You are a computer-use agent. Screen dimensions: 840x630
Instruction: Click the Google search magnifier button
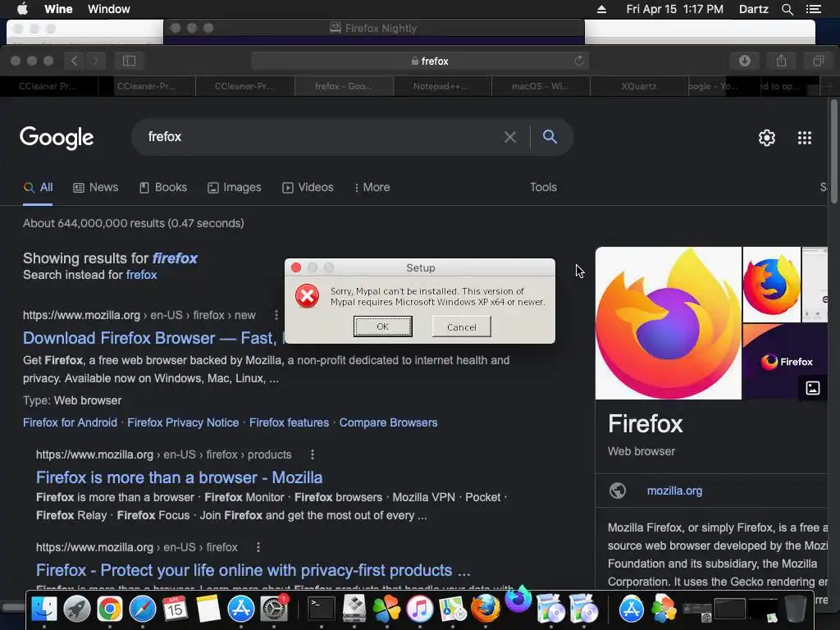point(550,137)
